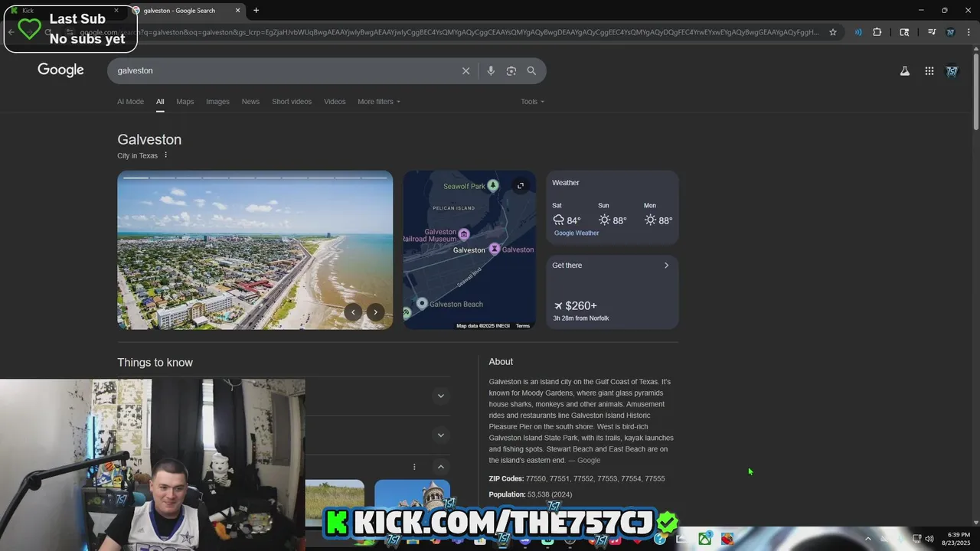
Task: Open the Google Weather link
Action: tap(577, 233)
